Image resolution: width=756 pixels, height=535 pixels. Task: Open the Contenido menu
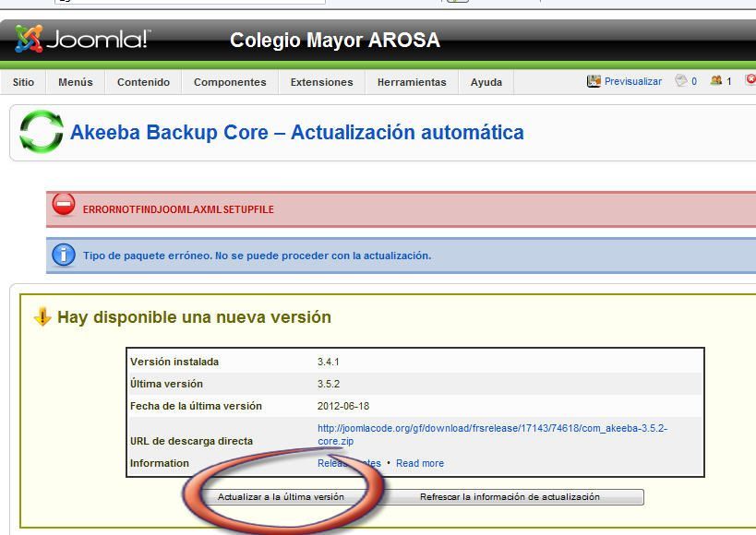143,82
